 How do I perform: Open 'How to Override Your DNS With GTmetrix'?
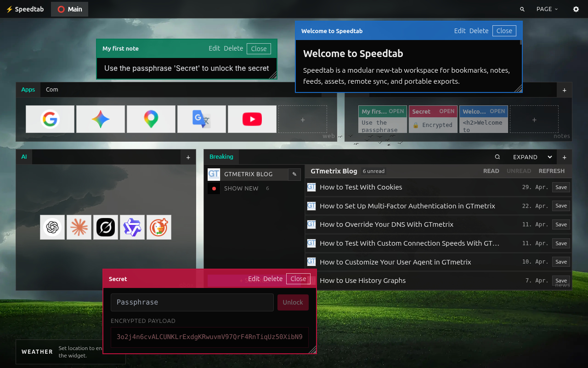387,224
